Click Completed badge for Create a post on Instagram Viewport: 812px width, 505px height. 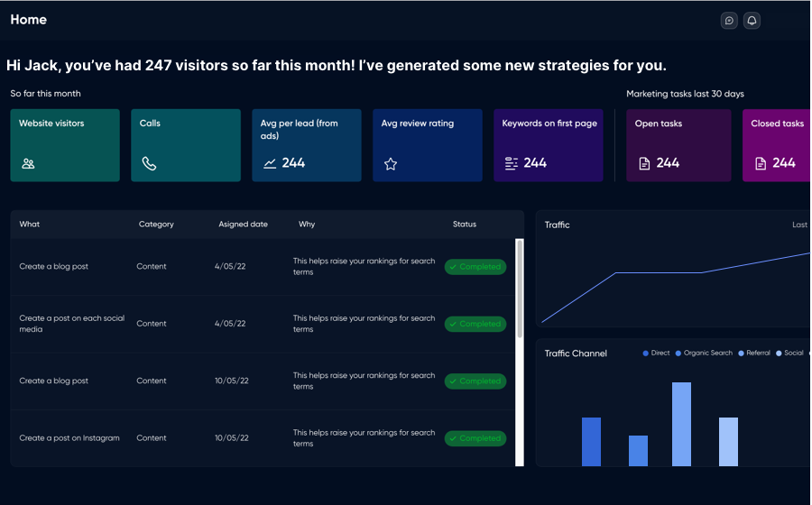tap(475, 438)
